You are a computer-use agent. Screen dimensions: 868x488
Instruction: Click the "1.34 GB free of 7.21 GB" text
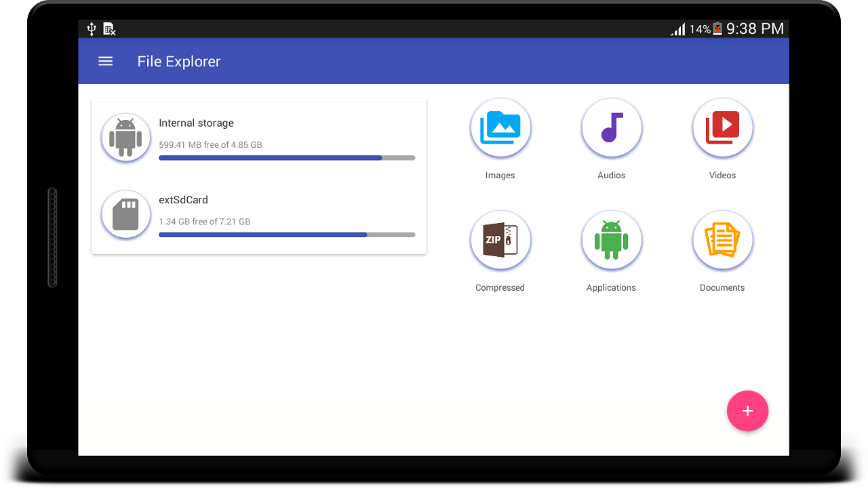point(205,222)
